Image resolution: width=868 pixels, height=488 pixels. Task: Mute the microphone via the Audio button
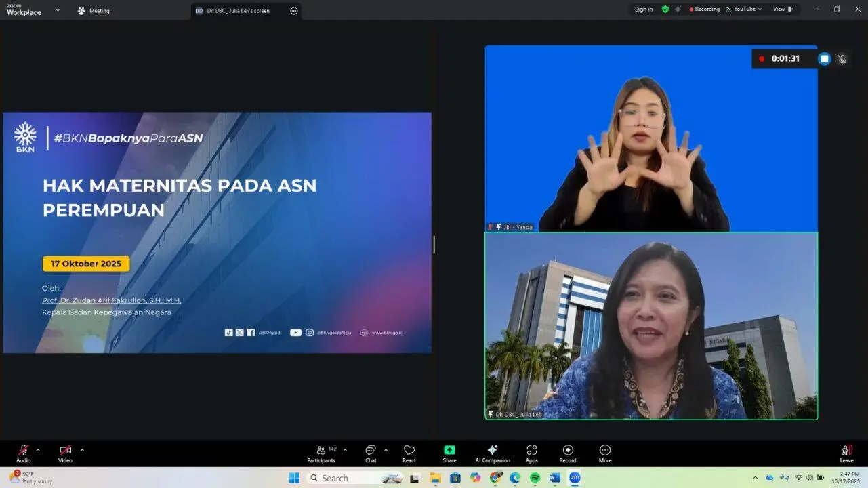22,453
